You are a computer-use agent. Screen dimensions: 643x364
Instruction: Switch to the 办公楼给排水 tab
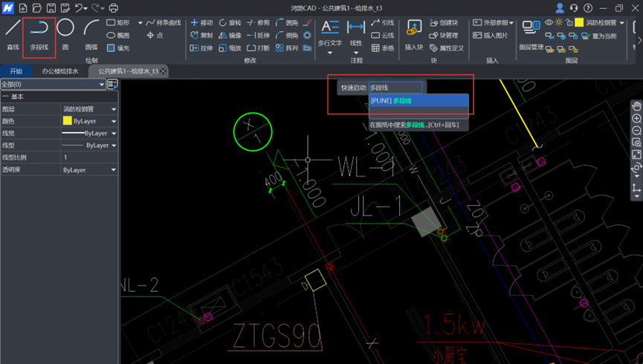click(59, 71)
